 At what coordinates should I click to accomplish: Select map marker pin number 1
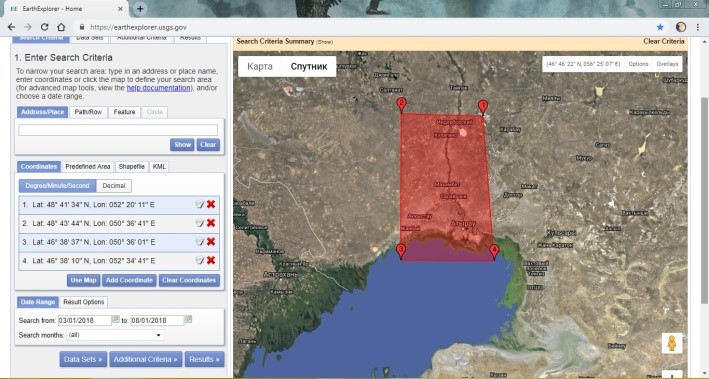[x=483, y=108]
